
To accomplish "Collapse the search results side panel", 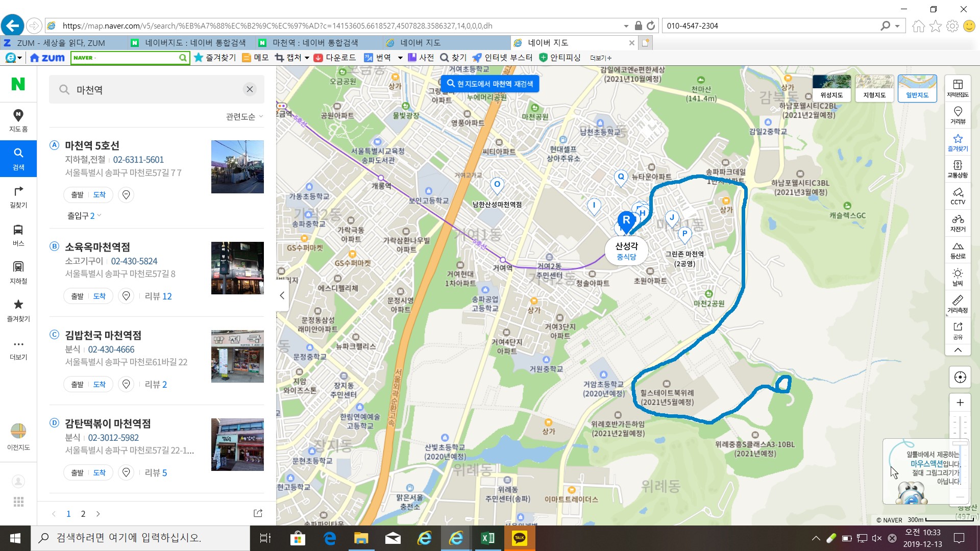I will click(282, 295).
